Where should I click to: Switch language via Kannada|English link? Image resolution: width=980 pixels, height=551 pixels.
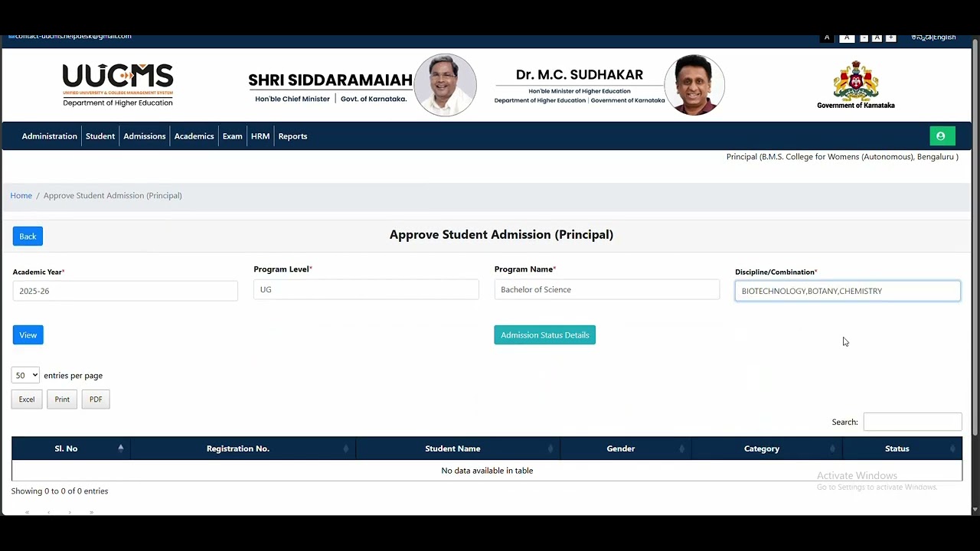[x=933, y=37]
